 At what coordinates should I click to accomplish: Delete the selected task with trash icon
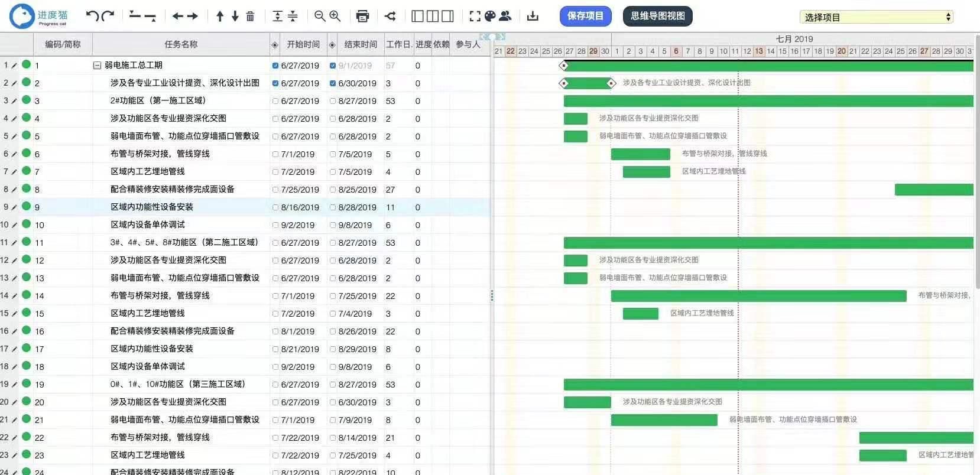click(251, 17)
